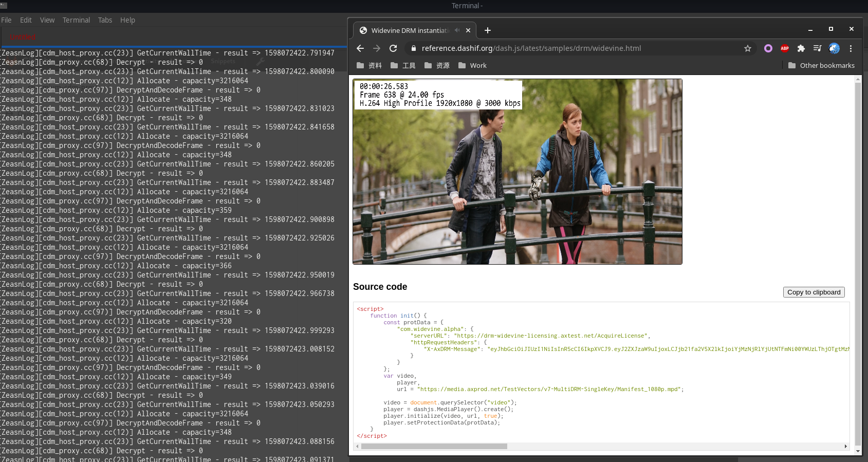This screenshot has width=868, height=462.
Task: Click the page vertical scrollbar
Action: (858, 265)
